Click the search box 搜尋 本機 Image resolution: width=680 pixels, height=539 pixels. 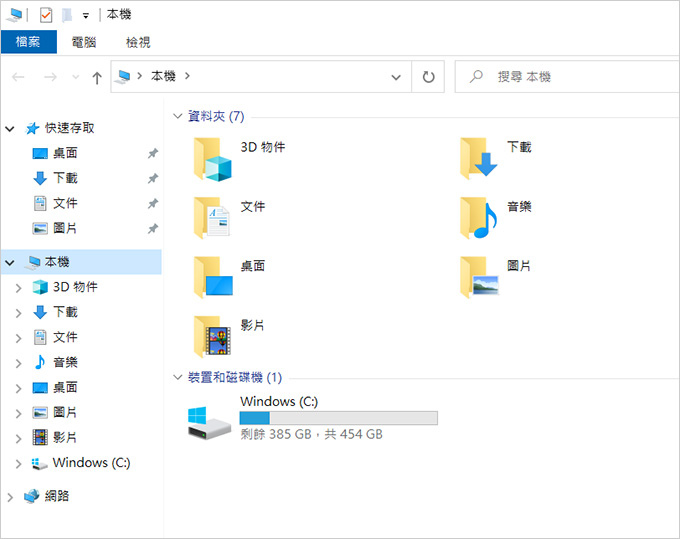567,77
